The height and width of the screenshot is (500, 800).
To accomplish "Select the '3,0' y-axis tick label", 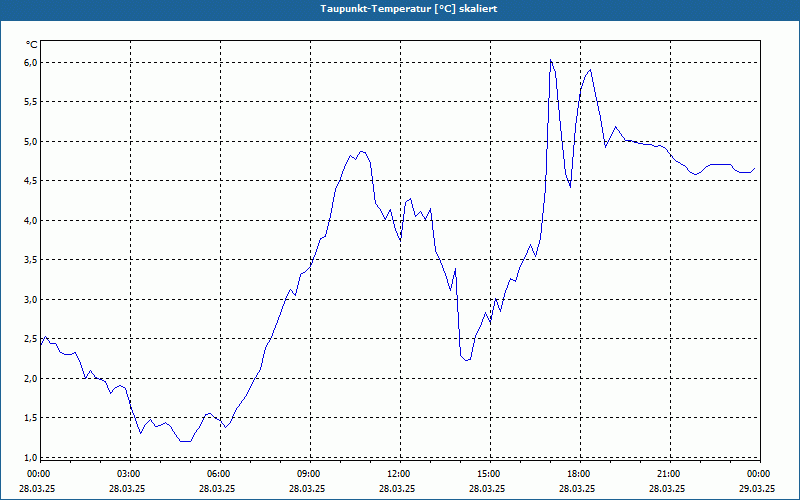I will click(x=31, y=299).
